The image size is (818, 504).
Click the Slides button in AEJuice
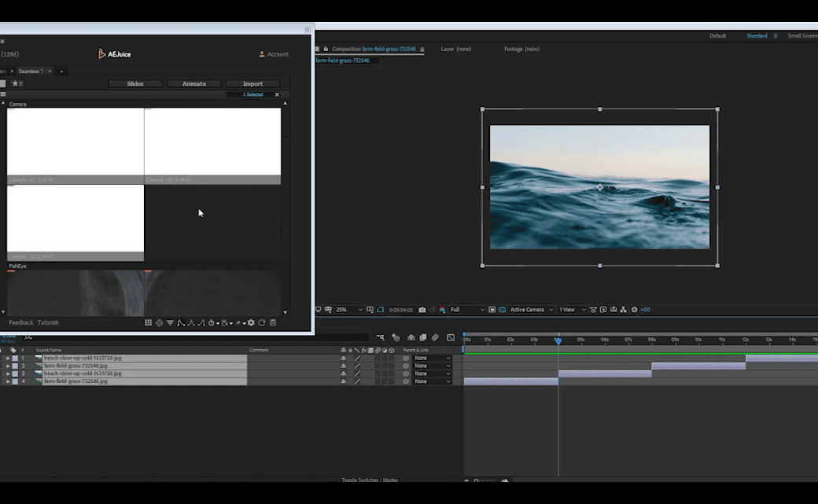coord(135,83)
